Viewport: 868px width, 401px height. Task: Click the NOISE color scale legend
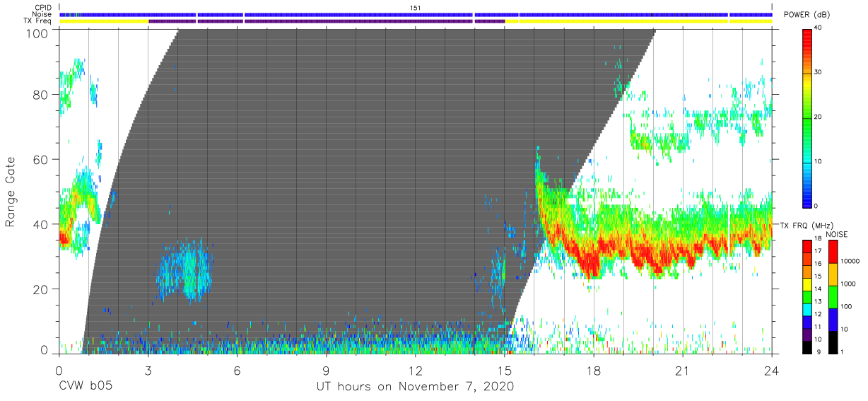click(833, 296)
